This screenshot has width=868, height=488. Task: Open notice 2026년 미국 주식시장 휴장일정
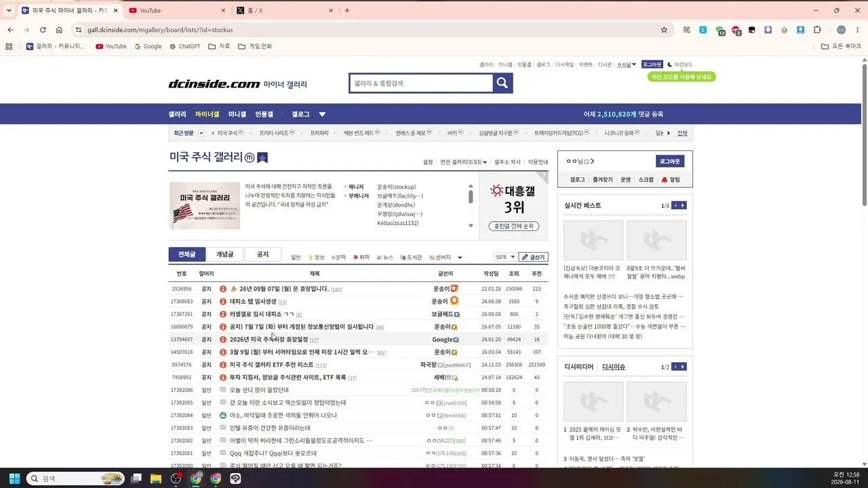(x=269, y=340)
